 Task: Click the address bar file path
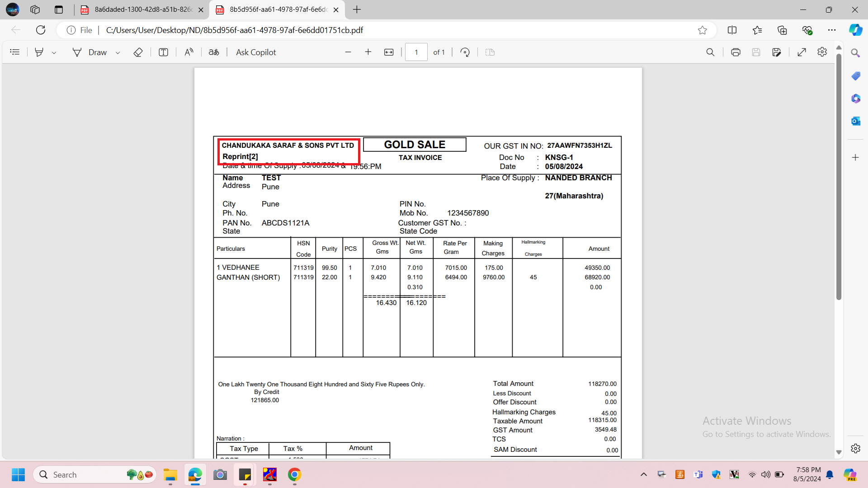click(x=234, y=30)
